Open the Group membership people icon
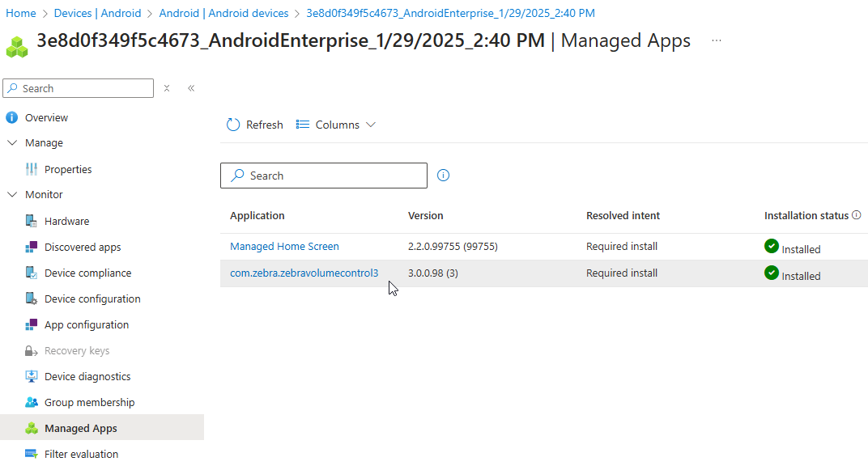 click(x=32, y=403)
